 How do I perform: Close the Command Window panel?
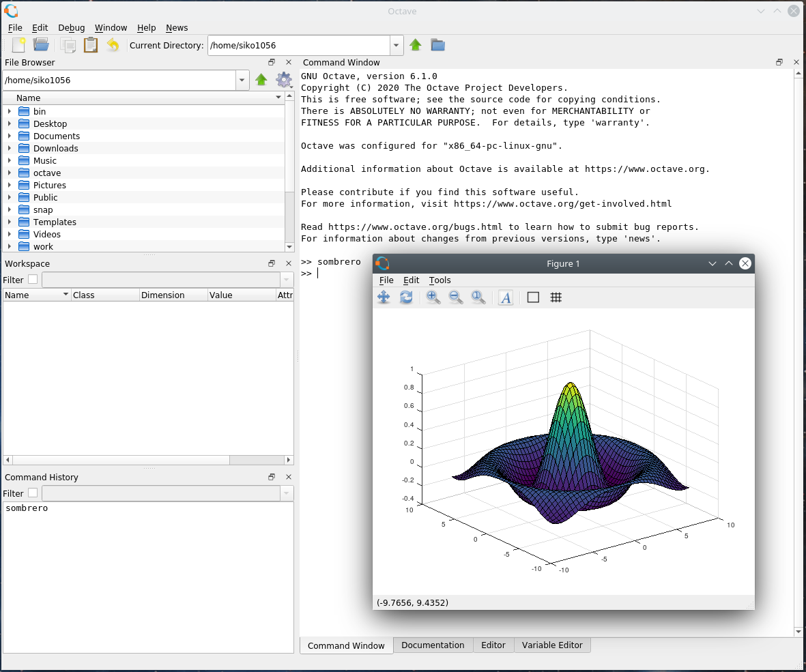796,62
